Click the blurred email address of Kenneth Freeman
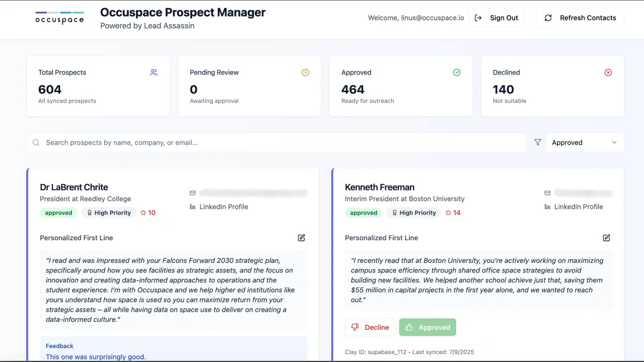The image size is (644, 362). 584,193
